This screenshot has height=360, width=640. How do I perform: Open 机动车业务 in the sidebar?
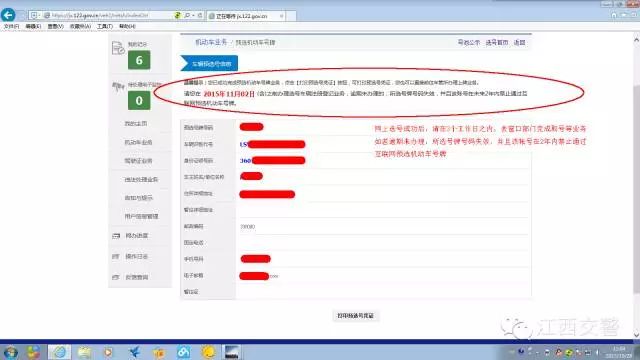(x=138, y=142)
